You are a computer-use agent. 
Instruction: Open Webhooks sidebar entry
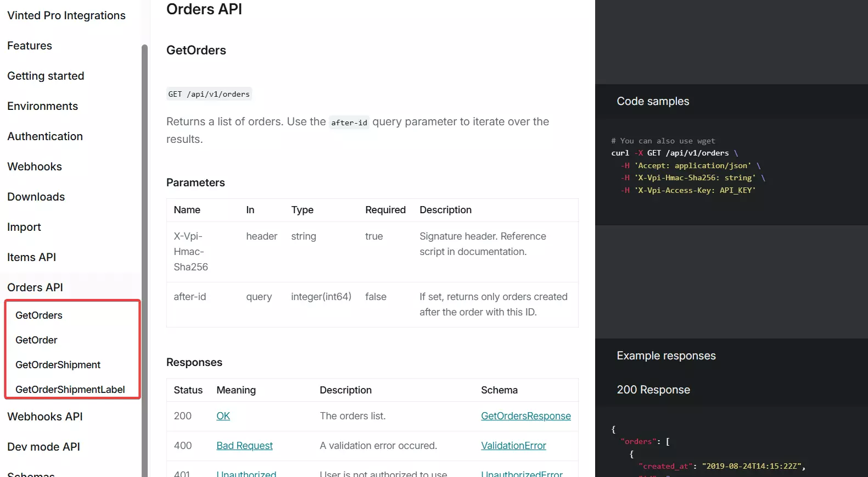coord(35,167)
